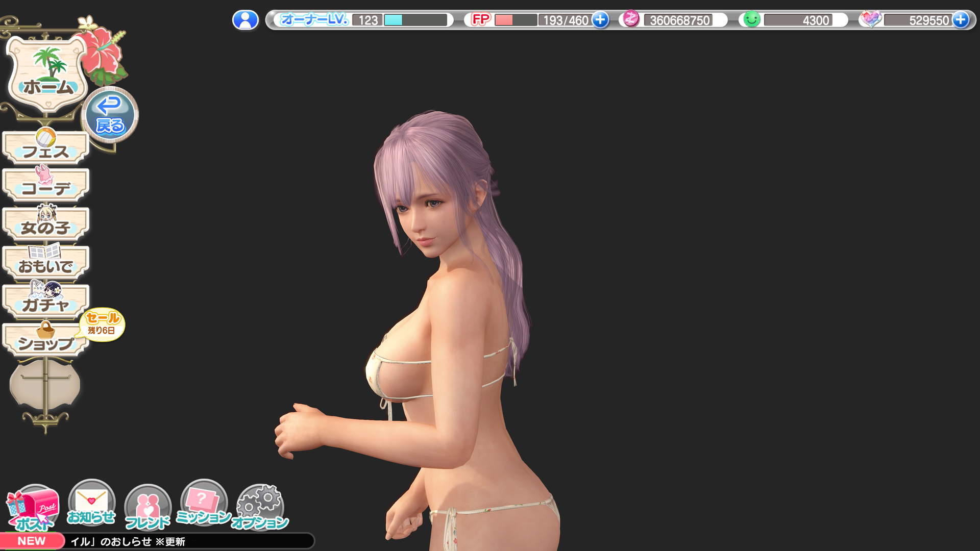Open the おもいで menu
This screenshot has height=551, width=980.
pyautogui.click(x=46, y=262)
